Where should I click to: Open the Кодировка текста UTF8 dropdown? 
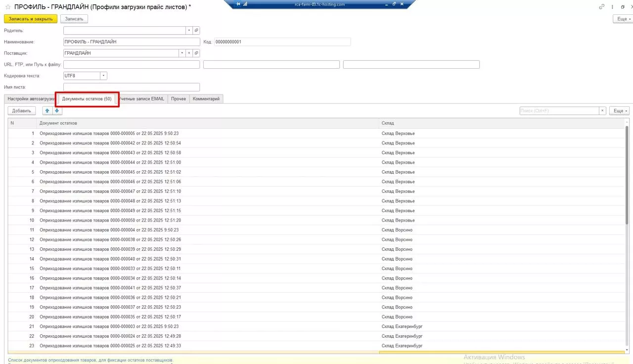[x=103, y=76]
